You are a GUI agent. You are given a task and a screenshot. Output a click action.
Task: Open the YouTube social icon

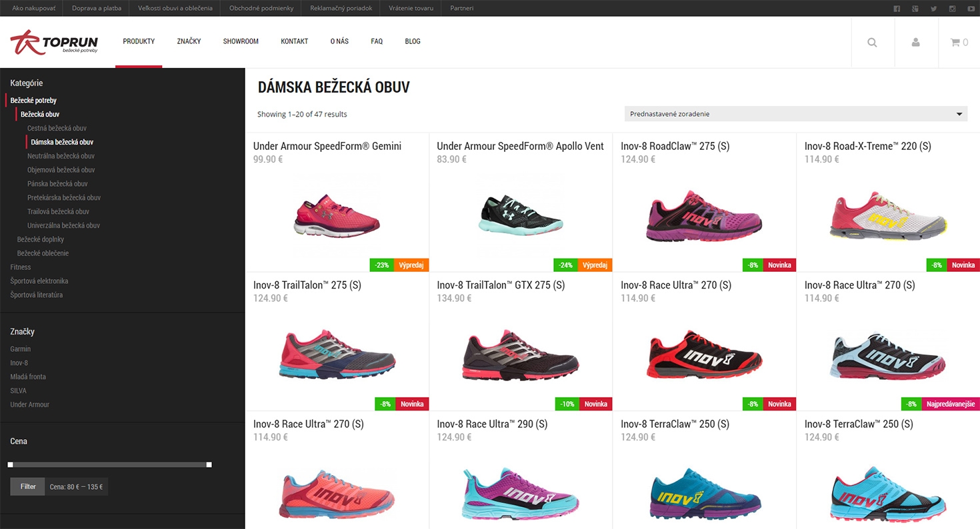tap(971, 9)
